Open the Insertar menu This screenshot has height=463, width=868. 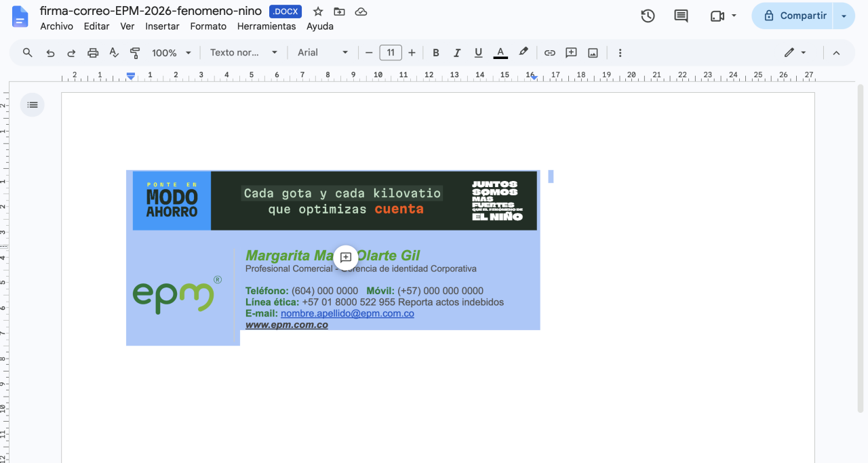(x=162, y=26)
